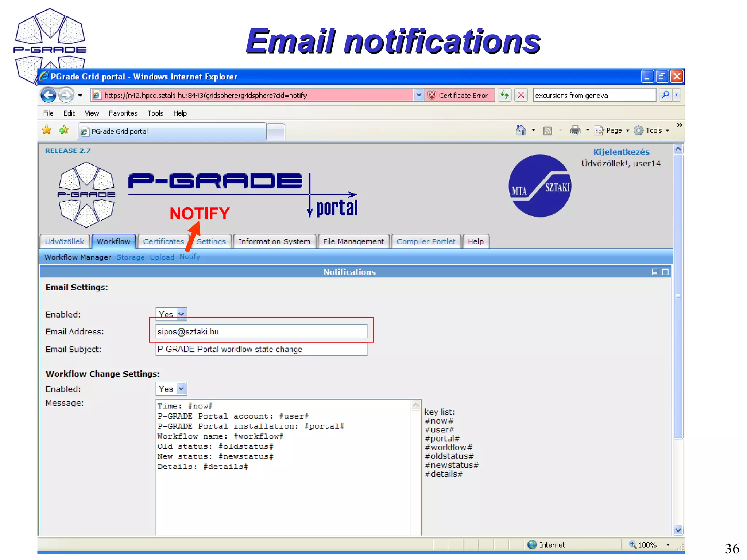Switch to the Üdvözöllek tab

point(65,241)
